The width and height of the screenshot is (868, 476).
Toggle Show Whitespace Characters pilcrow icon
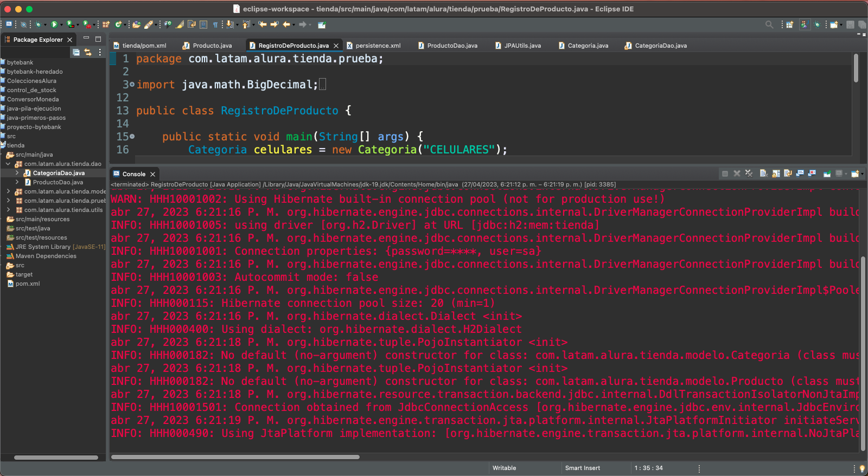[x=215, y=24]
